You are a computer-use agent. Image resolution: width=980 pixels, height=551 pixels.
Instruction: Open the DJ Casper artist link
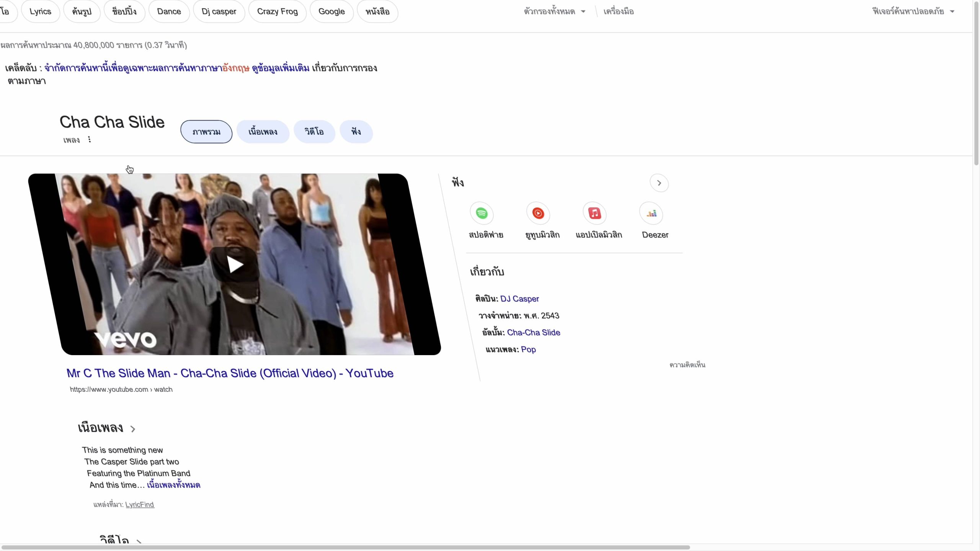519,299
